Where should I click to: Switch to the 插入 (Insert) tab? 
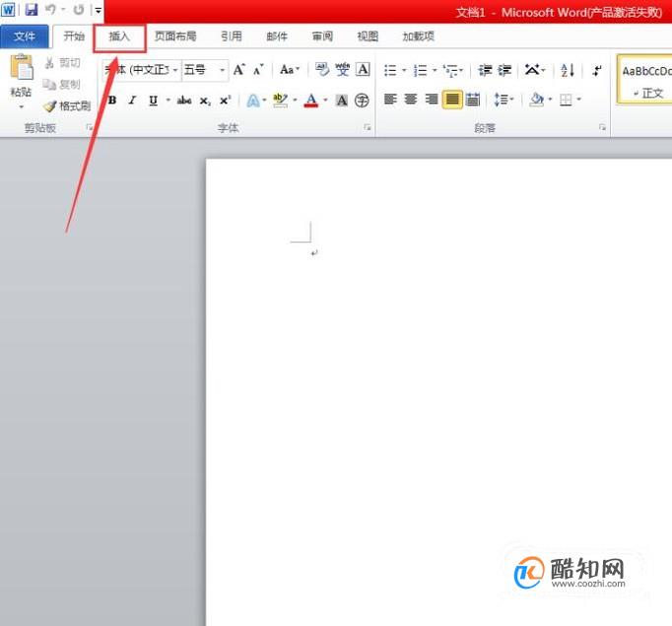pyautogui.click(x=119, y=36)
